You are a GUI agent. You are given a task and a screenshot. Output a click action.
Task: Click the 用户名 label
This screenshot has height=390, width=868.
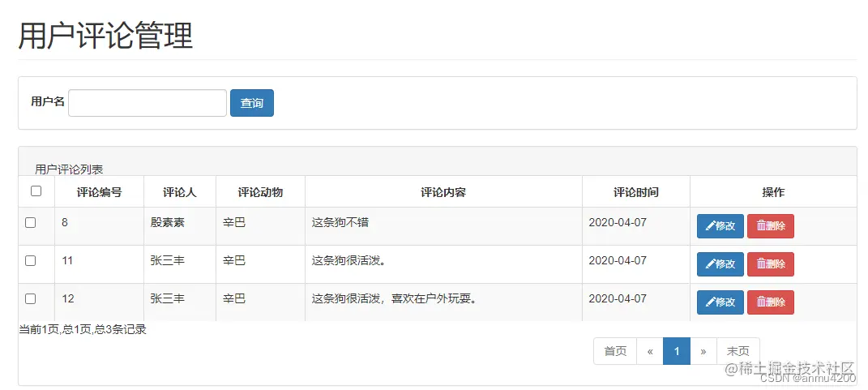[x=48, y=101]
